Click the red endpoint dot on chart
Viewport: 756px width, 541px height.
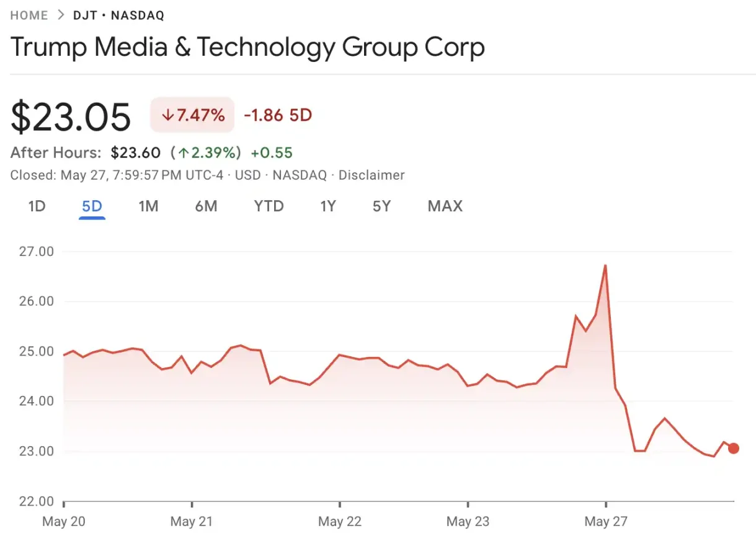point(734,449)
